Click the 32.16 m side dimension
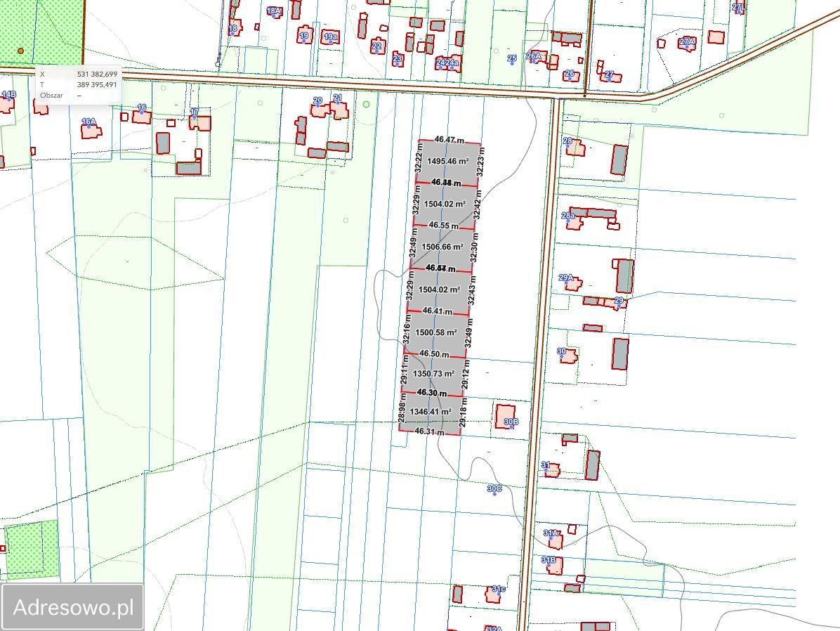The image size is (840, 631). (x=407, y=329)
